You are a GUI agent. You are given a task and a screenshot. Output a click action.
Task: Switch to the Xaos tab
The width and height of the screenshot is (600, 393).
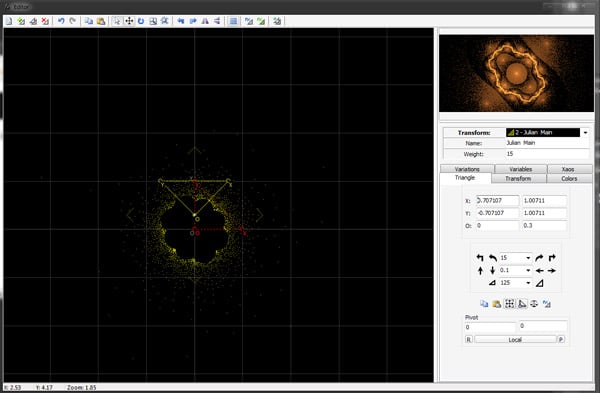(568, 169)
